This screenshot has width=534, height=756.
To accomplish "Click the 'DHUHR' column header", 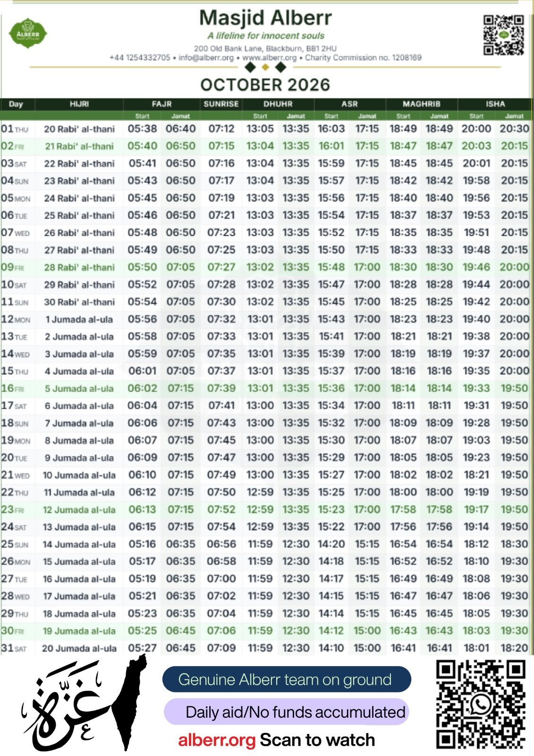I will tap(278, 104).
